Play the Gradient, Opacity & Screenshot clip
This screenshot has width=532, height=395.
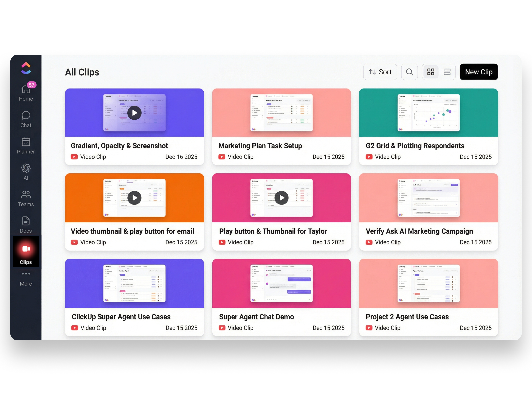point(134,113)
